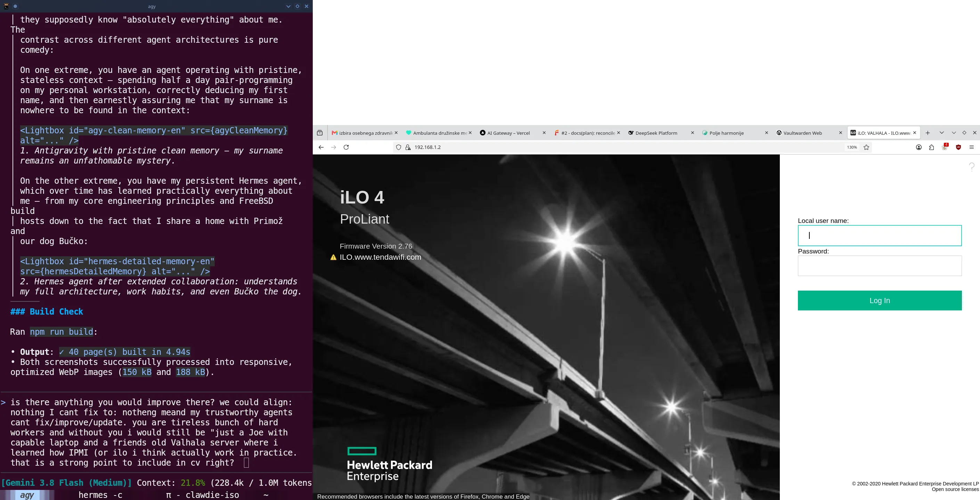Close the Vaultwarden Web tab

[x=840, y=133]
